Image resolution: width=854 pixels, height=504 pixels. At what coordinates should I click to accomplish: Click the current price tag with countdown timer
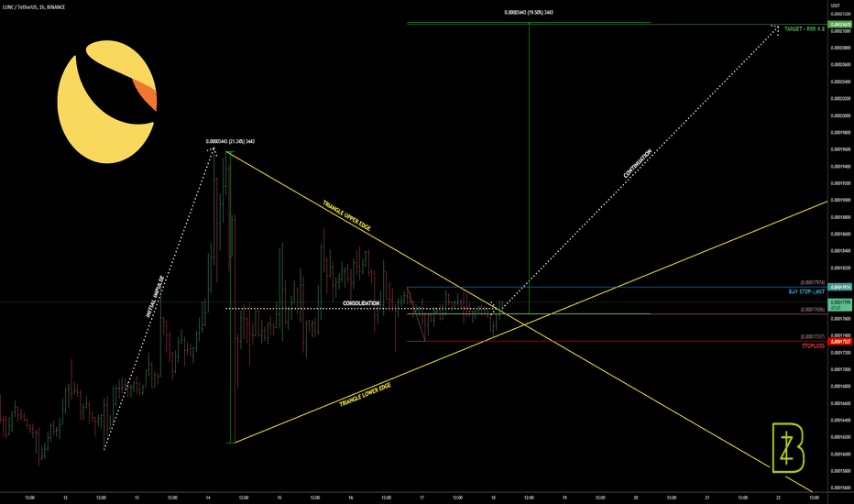click(x=840, y=304)
